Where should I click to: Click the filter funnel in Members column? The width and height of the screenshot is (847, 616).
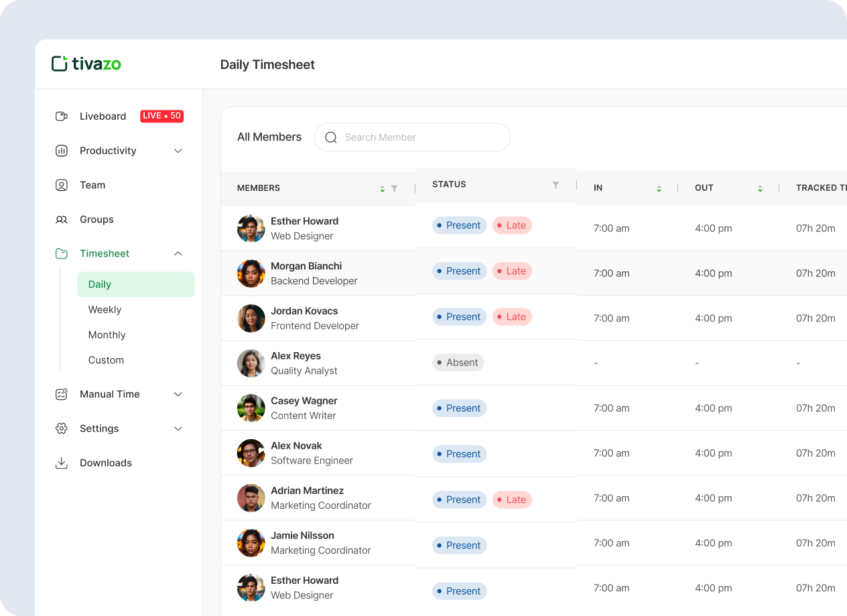coord(395,189)
